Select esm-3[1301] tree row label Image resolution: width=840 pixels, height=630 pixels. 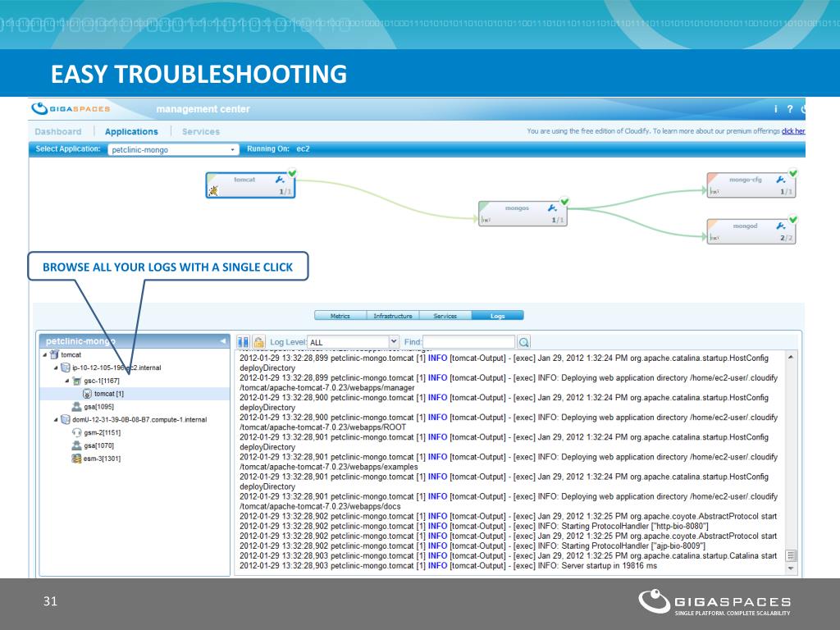103,459
